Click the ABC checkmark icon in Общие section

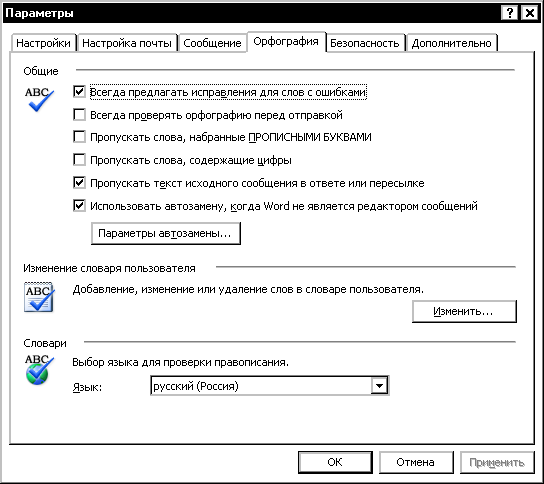pyautogui.click(x=39, y=99)
